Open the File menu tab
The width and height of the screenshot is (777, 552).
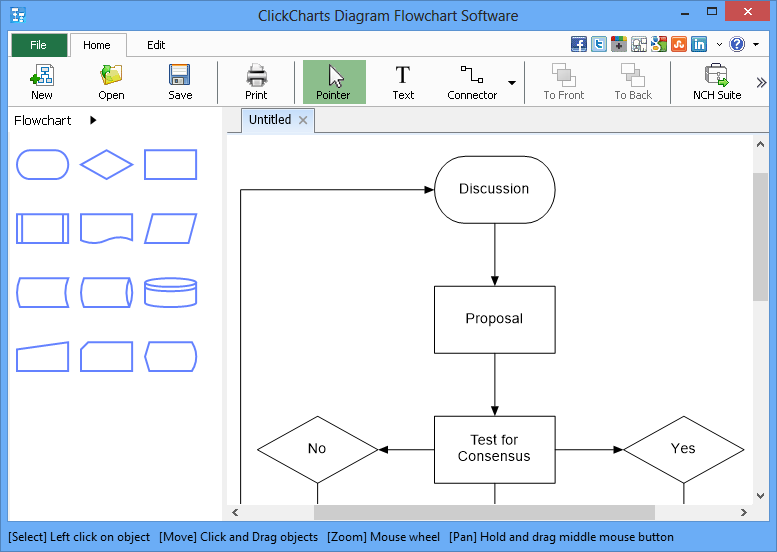click(39, 45)
